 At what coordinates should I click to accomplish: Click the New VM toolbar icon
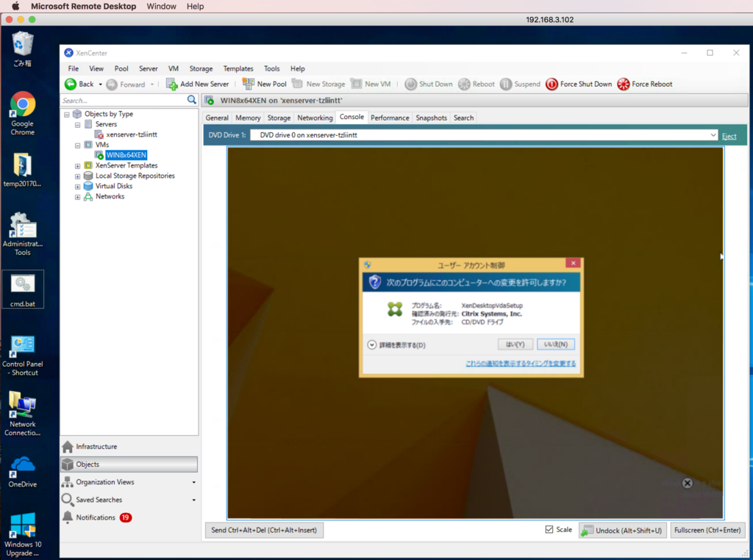[x=357, y=84]
